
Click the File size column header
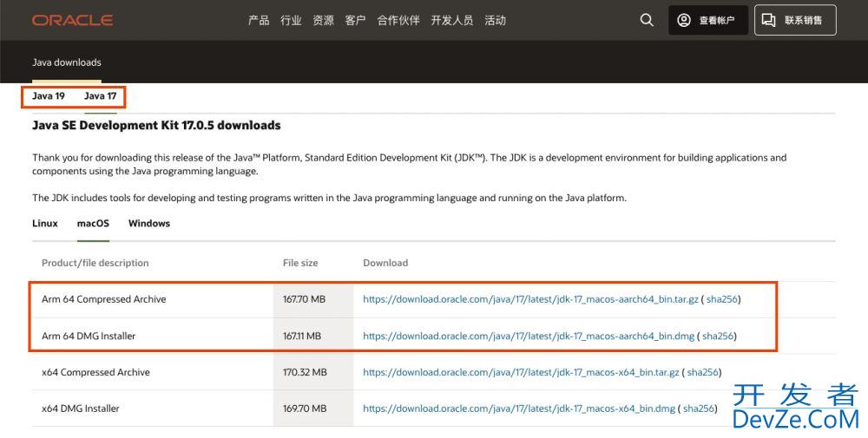click(x=300, y=264)
